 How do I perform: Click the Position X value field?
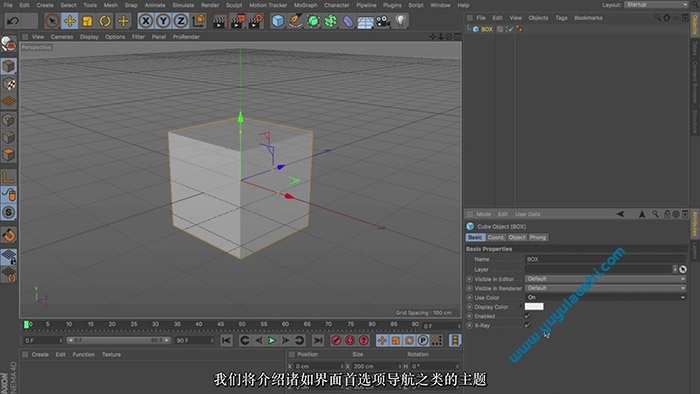point(318,366)
